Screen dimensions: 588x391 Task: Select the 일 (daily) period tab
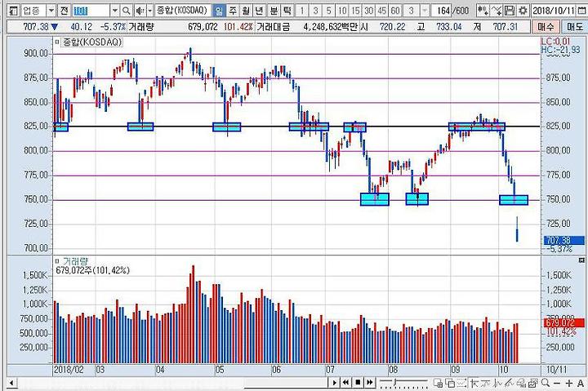(219, 11)
